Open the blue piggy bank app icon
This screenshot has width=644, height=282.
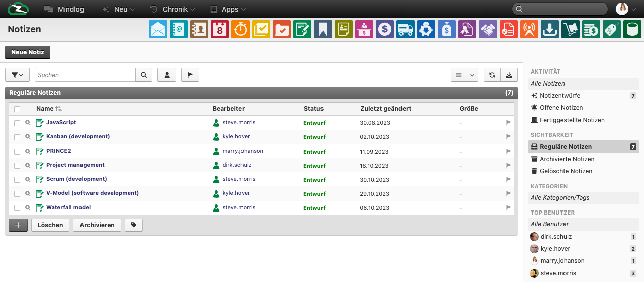tap(426, 29)
